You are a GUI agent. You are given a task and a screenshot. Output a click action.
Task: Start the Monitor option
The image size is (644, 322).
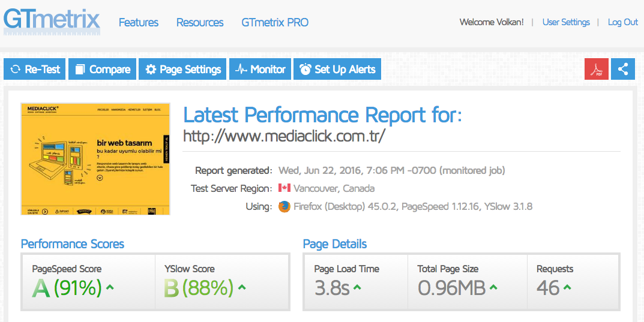[260, 69]
